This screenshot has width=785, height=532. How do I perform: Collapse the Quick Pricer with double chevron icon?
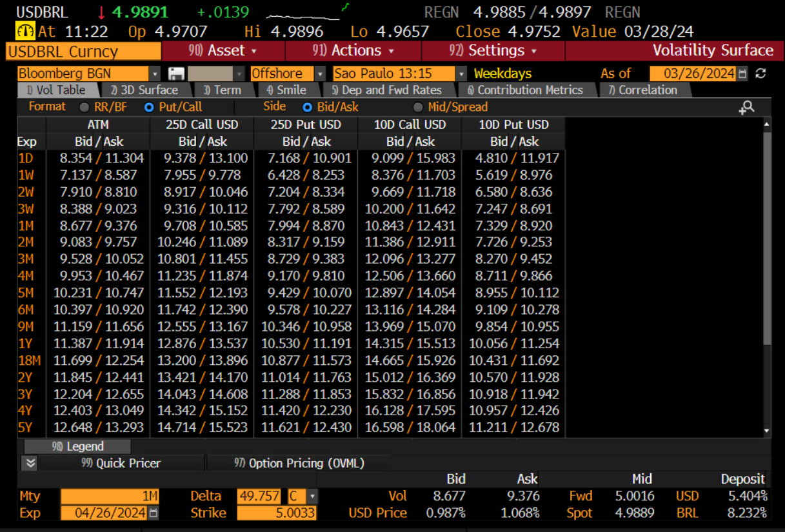pyautogui.click(x=30, y=463)
